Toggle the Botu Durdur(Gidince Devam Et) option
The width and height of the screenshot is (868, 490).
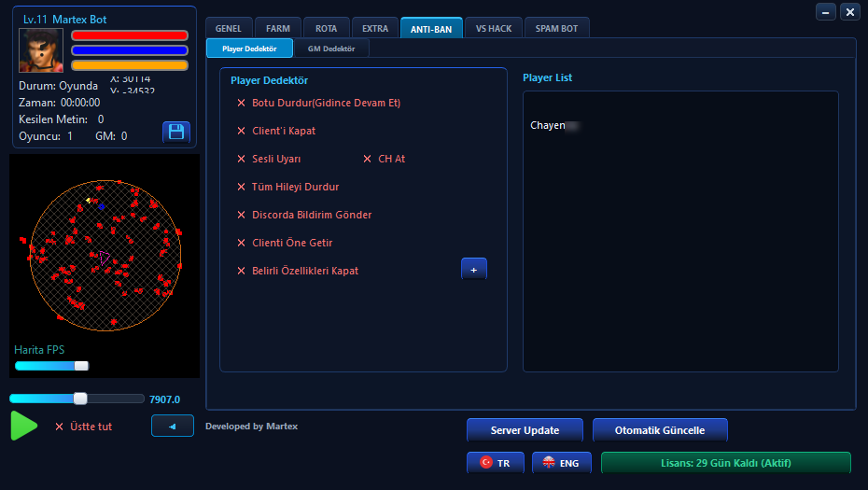tap(318, 103)
